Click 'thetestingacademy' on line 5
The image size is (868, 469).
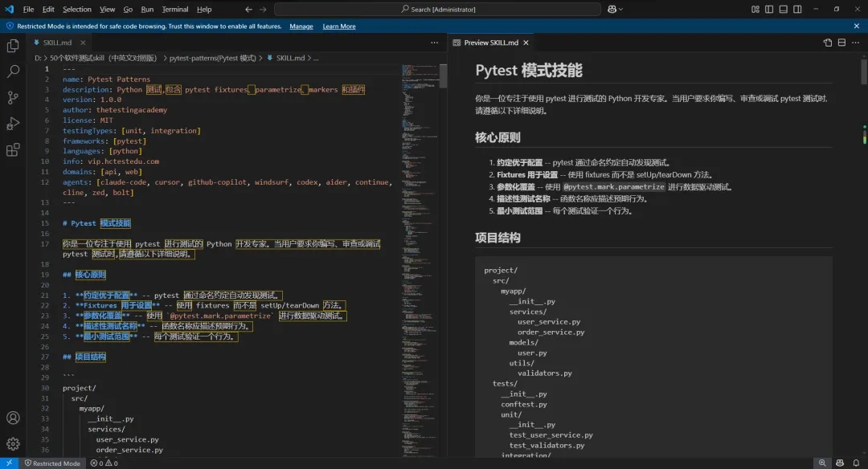(131, 110)
